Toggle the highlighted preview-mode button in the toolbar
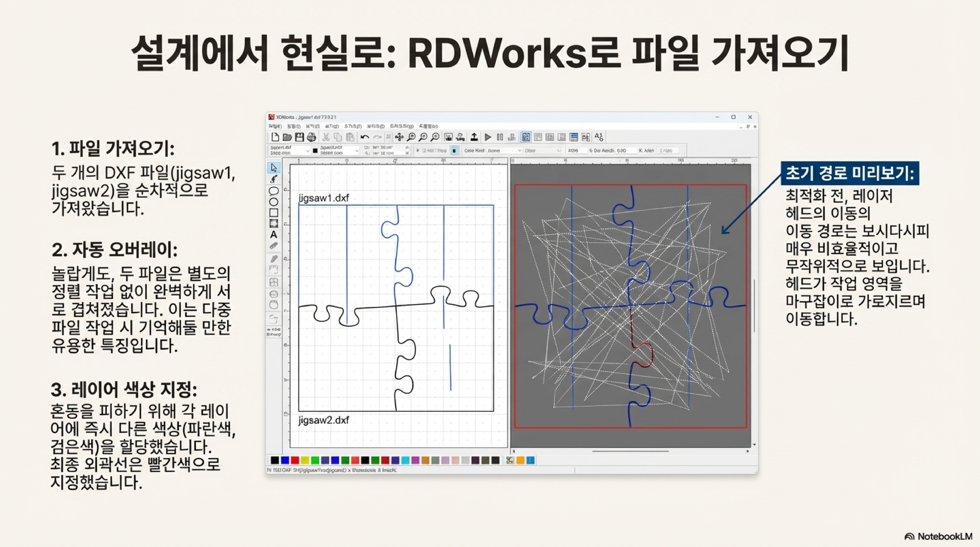Image resolution: width=980 pixels, height=547 pixels. click(x=526, y=137)
